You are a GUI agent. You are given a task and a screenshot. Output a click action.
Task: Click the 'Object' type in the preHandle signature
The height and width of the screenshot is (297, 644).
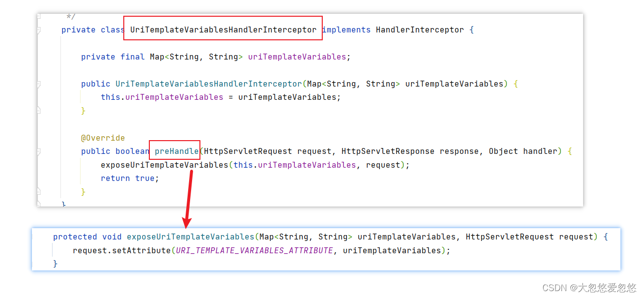point(504,151)
